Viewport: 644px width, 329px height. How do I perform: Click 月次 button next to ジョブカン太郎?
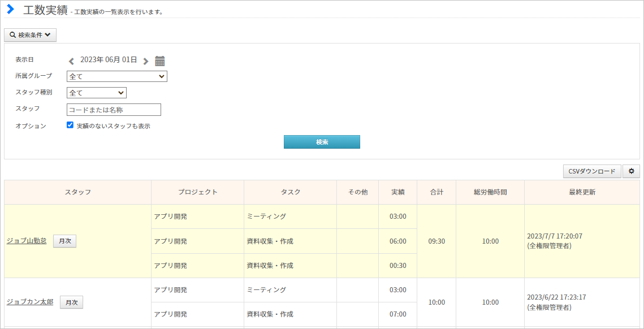point(71,302)
